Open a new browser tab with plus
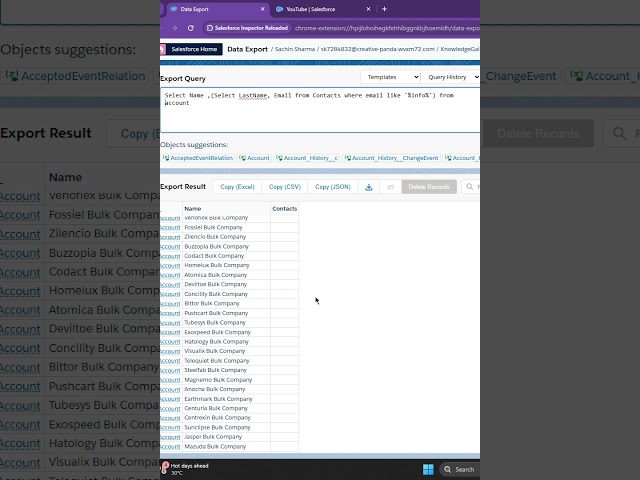 click(384, 9)
